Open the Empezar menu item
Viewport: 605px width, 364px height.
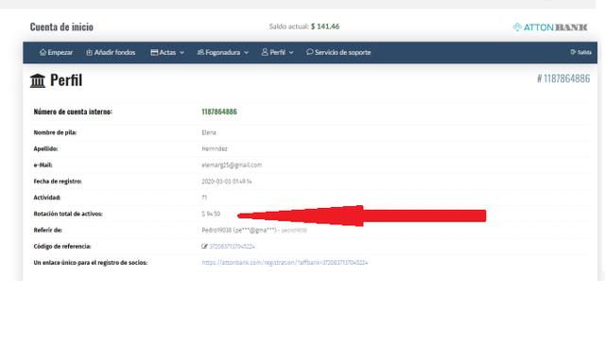[57, 52]
